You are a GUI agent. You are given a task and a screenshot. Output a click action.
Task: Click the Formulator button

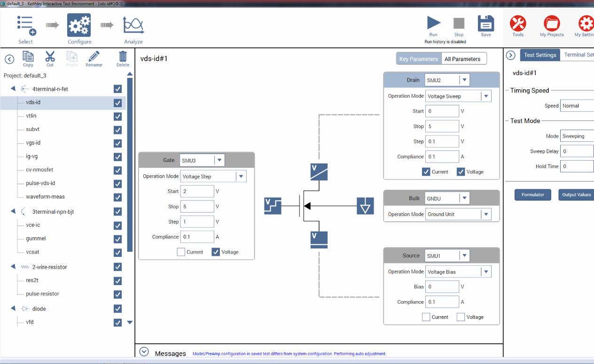click(x=532, y=194)
